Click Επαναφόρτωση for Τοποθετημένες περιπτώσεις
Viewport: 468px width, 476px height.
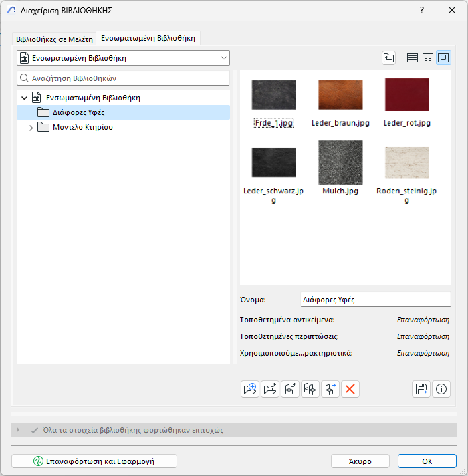pos(423,336)
